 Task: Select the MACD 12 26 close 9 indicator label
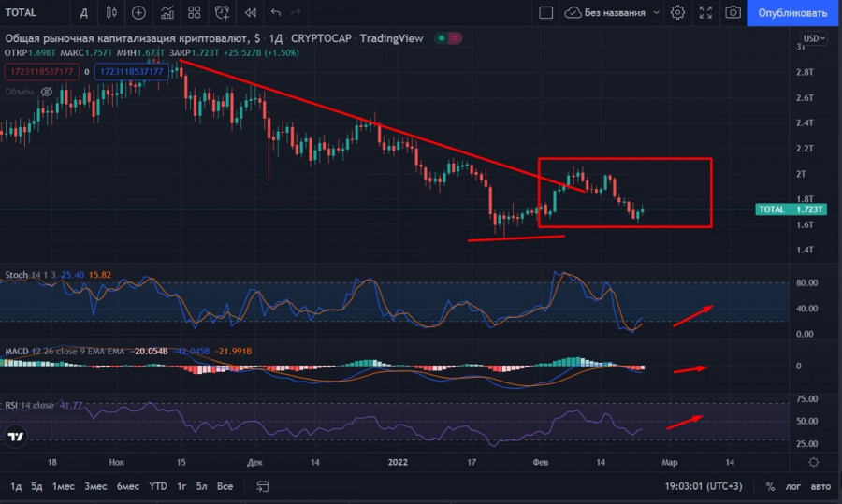[x=65, y=351]
